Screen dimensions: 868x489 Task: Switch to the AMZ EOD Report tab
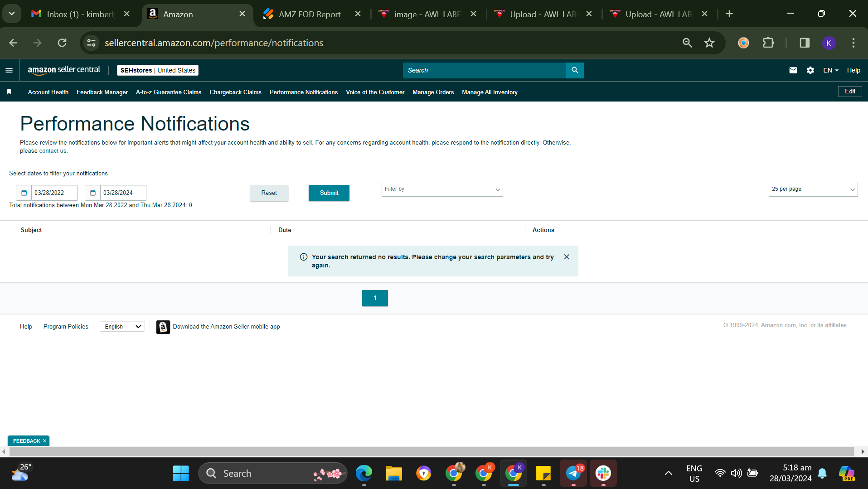[x=310, y=14]
